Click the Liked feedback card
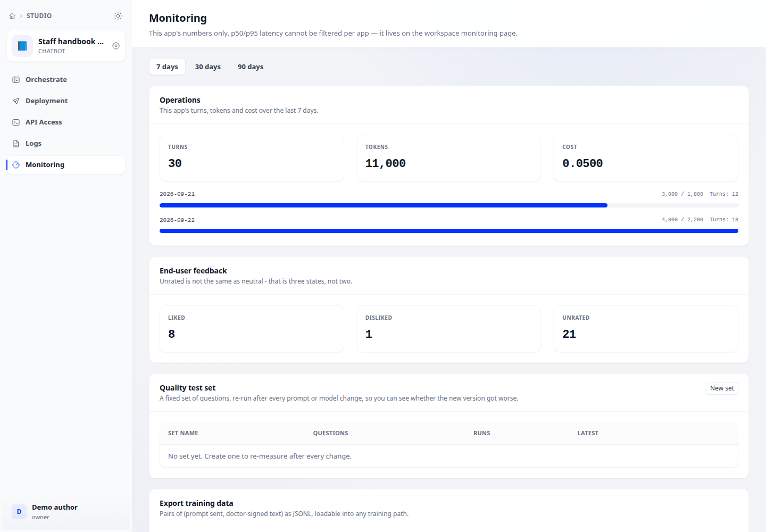 coord(252,329)
